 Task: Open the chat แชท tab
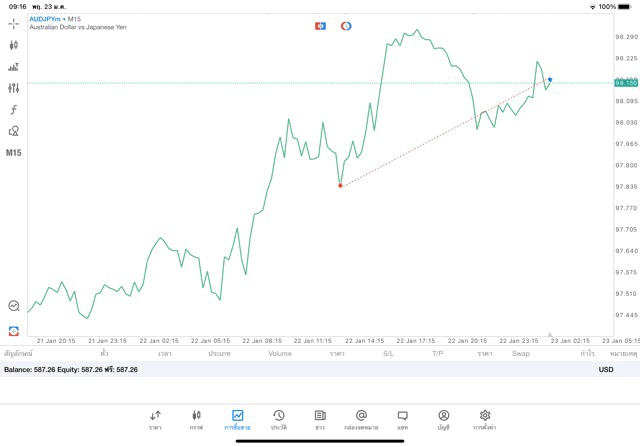402,419
